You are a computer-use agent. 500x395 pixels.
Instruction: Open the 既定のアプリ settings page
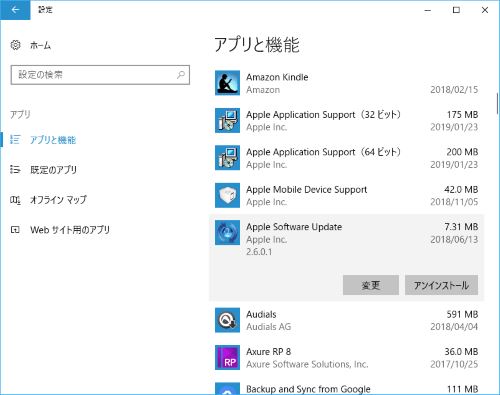(53, 170)
